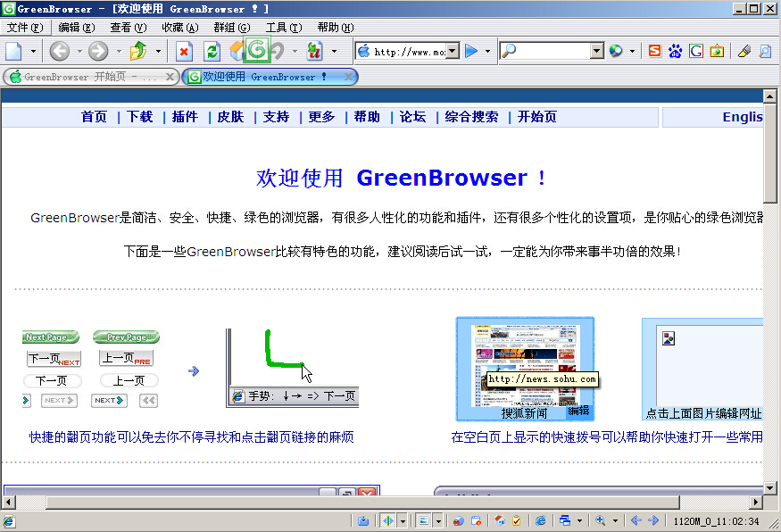The image size is (781, 532).
Task: Refresh the page with the green arrows icon
Action: click(x=212, y=51)
